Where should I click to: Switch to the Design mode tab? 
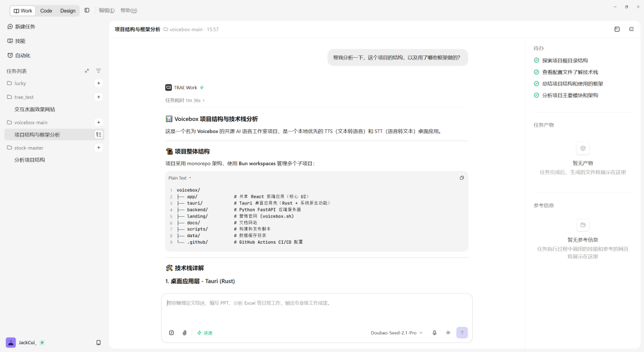coord(68,11)
